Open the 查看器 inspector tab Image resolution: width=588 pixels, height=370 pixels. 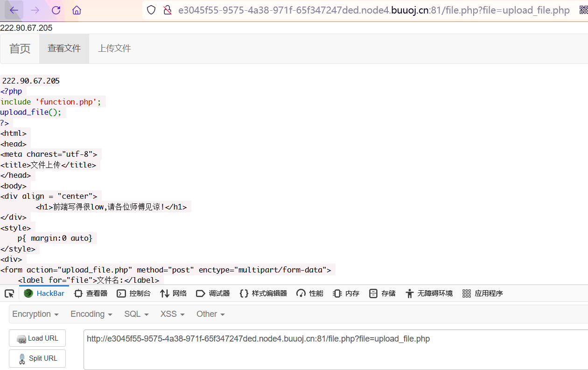(x=91, y=293)
